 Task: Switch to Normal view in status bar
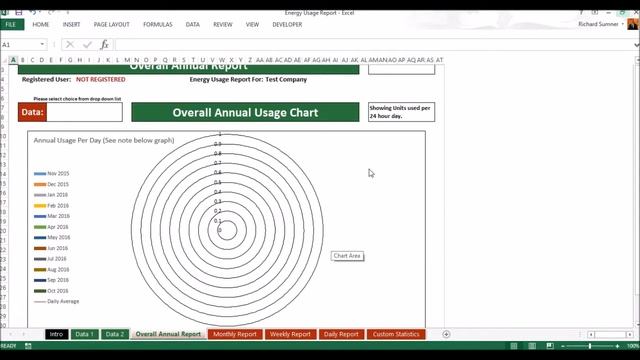(514, 346)
